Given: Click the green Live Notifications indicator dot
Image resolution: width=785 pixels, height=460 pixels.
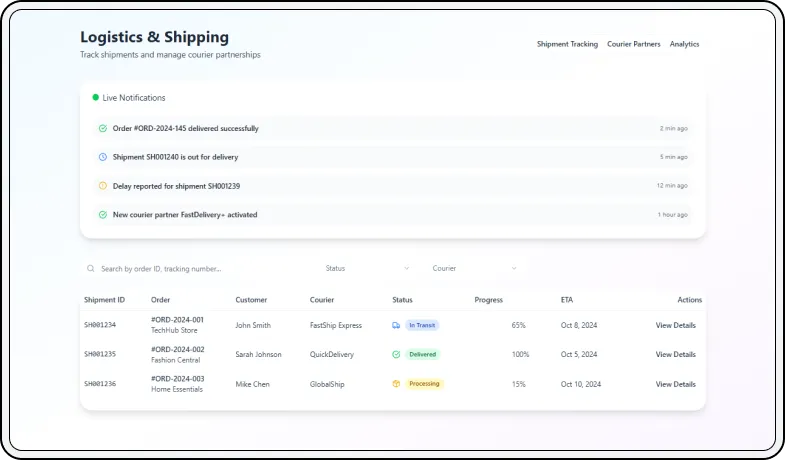Looking at the screenshot, I should tap(96, 98).
